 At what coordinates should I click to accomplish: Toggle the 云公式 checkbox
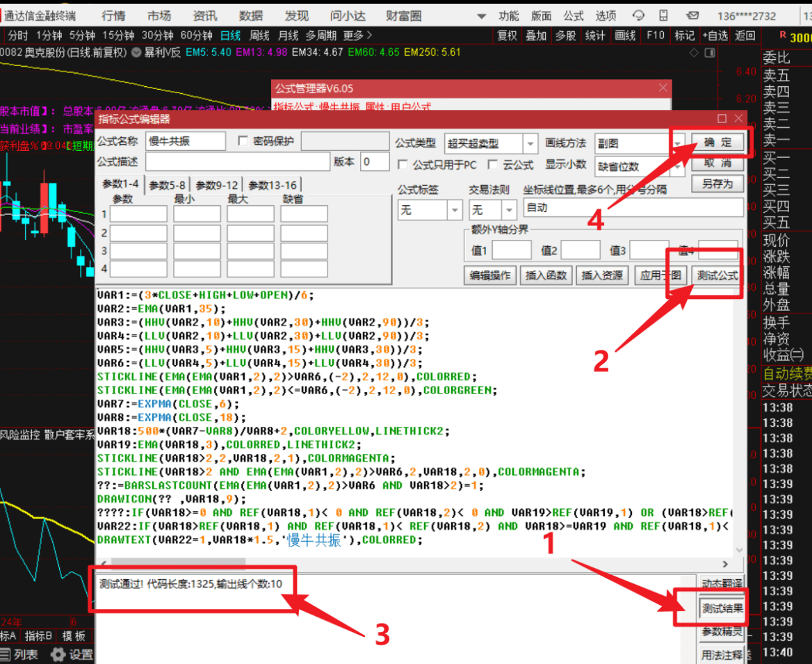(492, 165)
